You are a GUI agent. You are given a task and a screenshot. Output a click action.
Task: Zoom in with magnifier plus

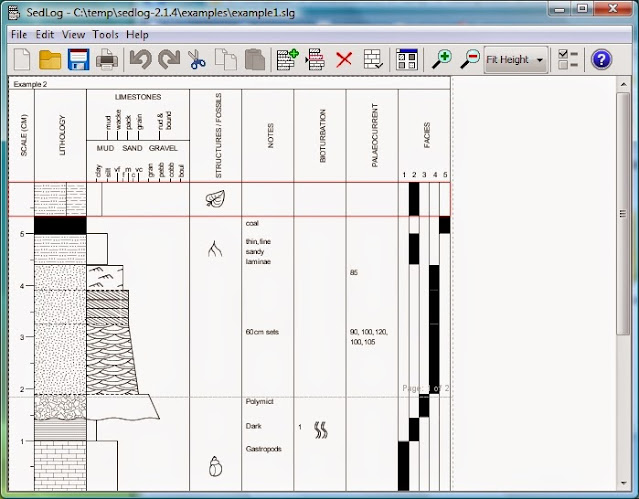pos(442,60)
